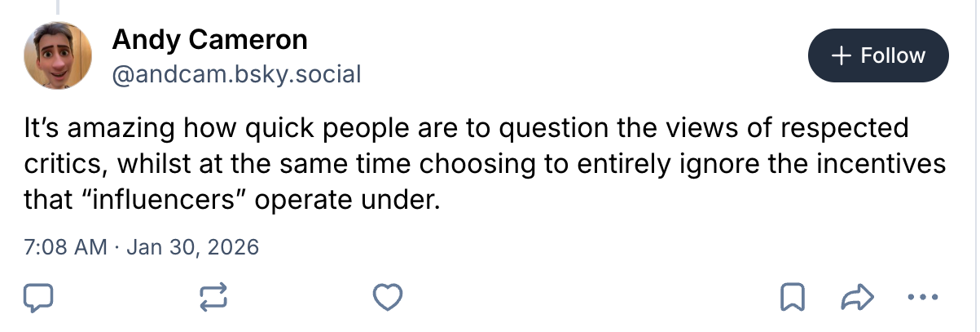Click the Andy Cameron display name
The width and height of the screenshot is (980, 332).
tap(209, 38)
